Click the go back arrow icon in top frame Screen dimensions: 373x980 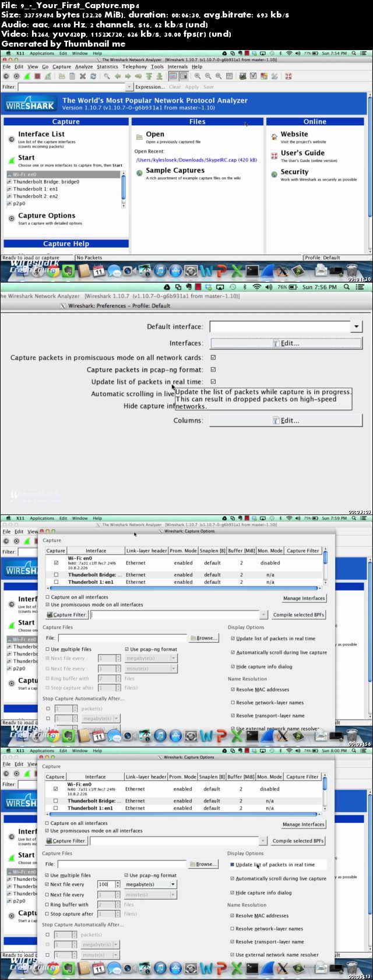tap(118, 76)
